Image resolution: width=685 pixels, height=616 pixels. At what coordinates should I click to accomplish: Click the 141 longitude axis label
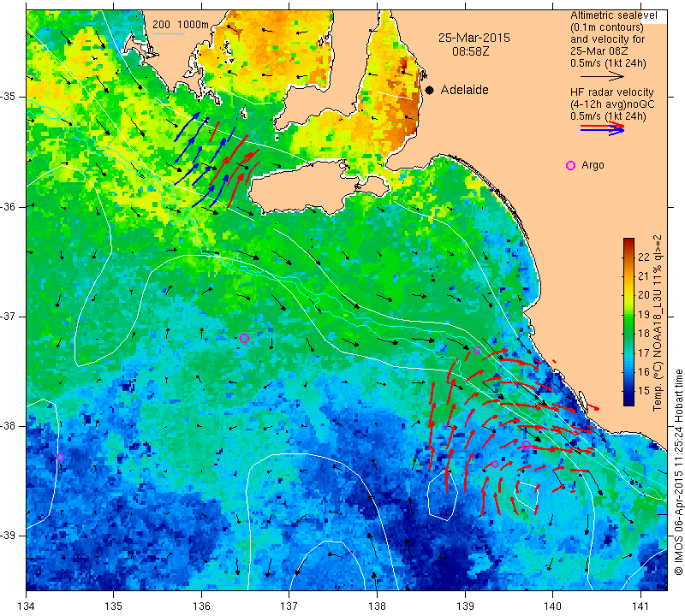pyautogui.click(x=640, y=607)
